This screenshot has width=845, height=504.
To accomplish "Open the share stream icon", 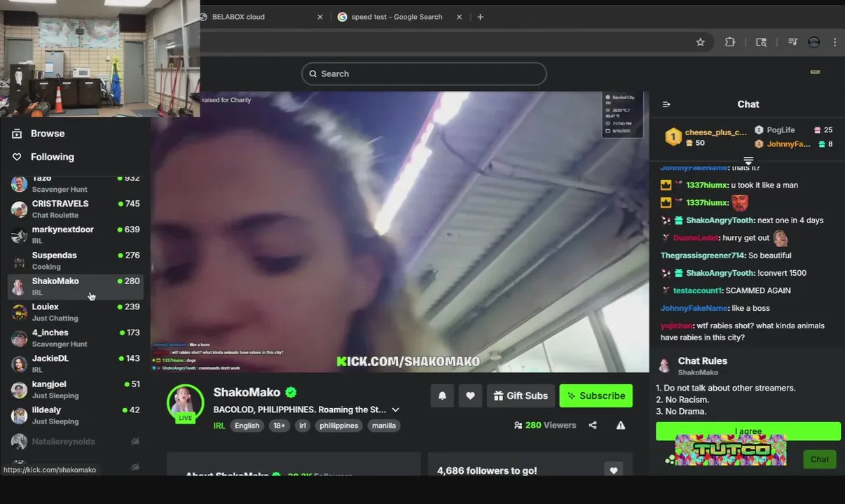I will (593, 425).
